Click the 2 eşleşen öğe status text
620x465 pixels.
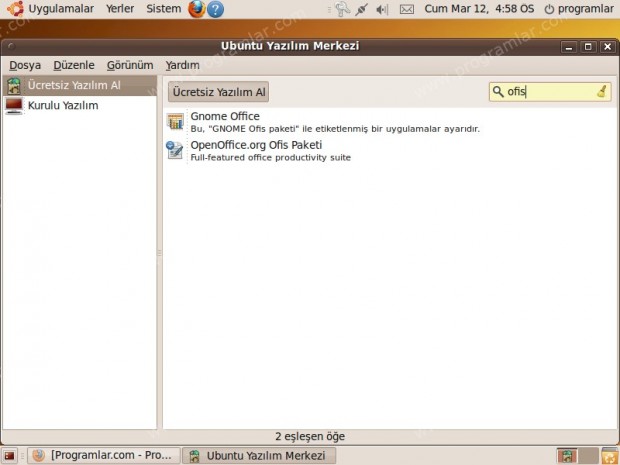click(x=310, y=437)
